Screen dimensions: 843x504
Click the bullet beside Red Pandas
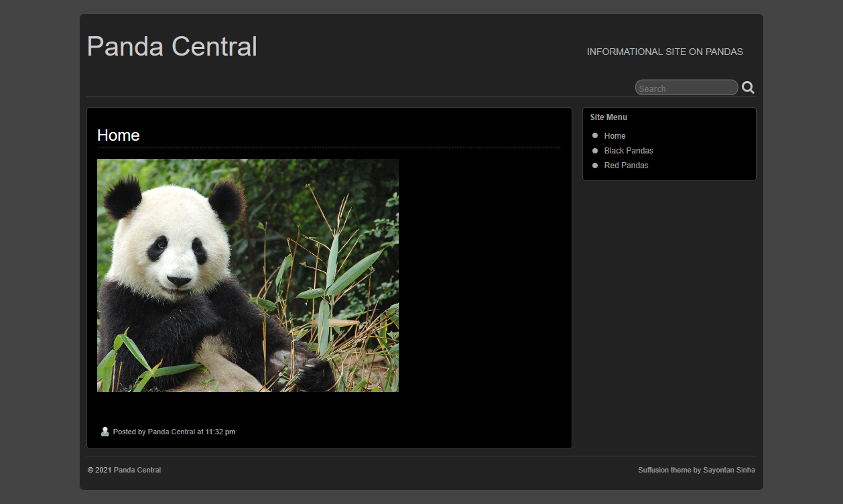(595, 165)
